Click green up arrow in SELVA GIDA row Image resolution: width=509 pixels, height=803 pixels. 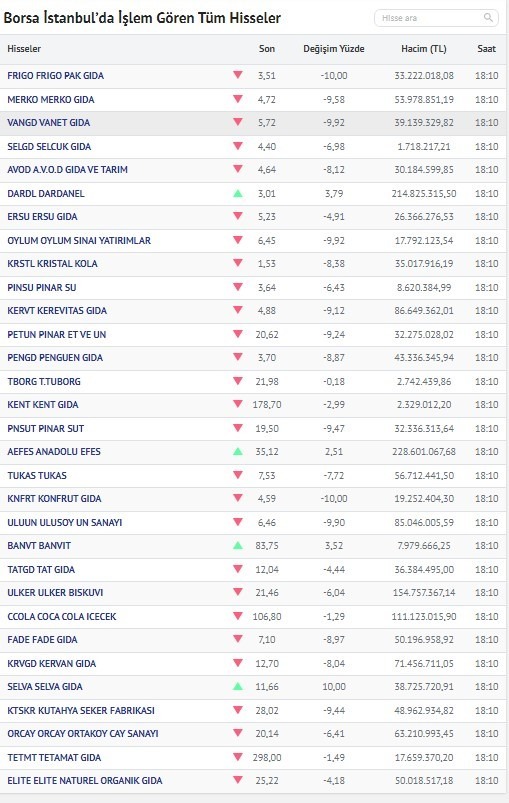pyautogui.click(x=238, y=687)
